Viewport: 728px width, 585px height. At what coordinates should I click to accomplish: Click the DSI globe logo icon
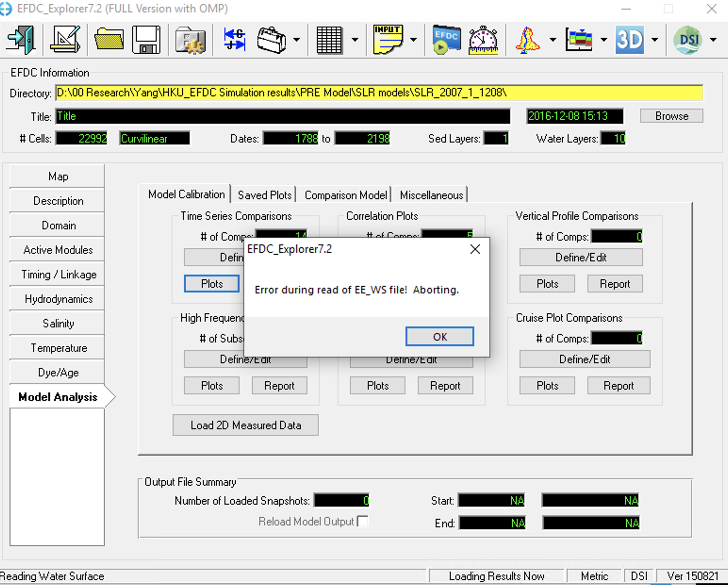(688, 40)
